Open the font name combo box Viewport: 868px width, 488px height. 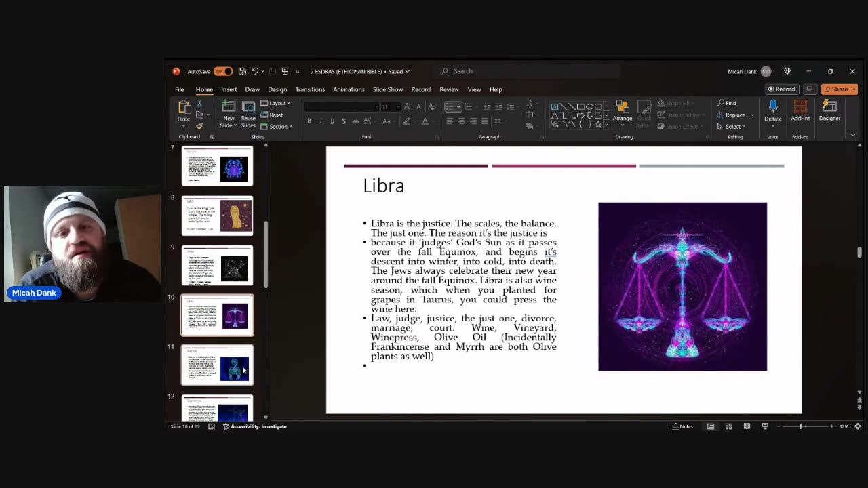click(341, 106)
